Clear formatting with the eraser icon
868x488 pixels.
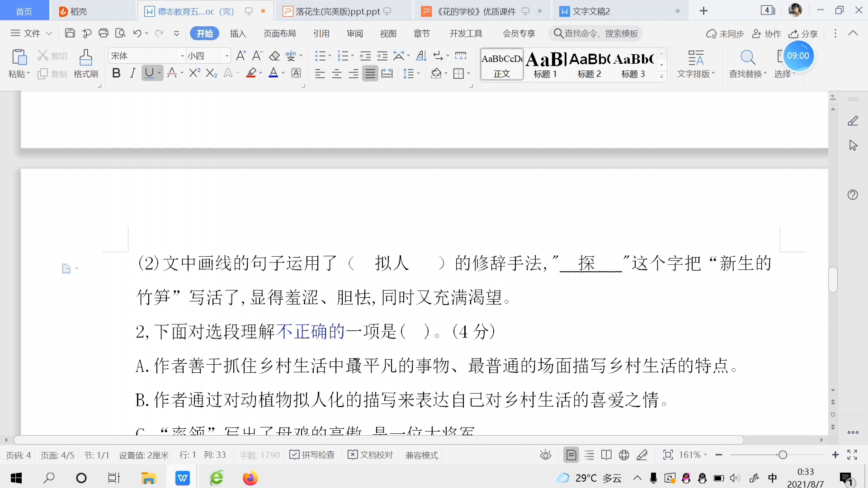pos(274,56)
